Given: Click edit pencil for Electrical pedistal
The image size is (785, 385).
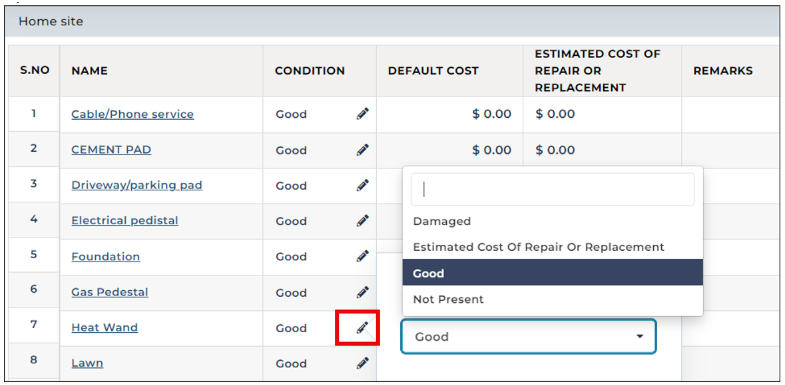Looking at the screenshot, I should [x=362, y=221].
